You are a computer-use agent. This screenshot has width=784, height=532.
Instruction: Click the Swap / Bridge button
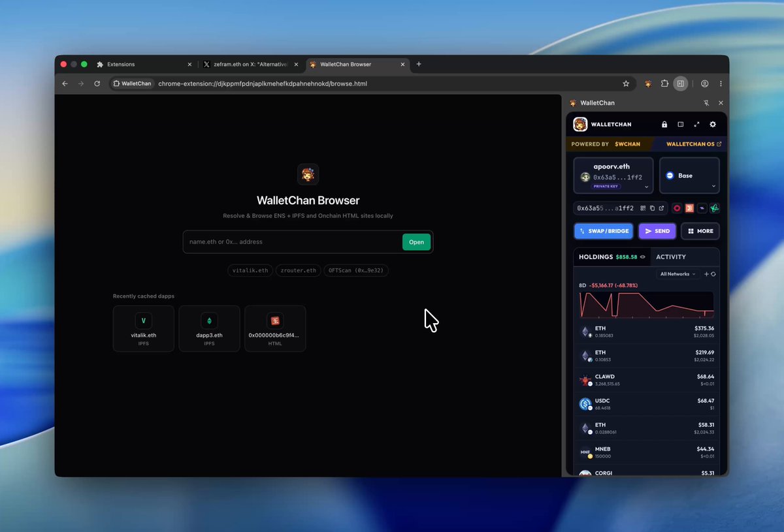604,231
